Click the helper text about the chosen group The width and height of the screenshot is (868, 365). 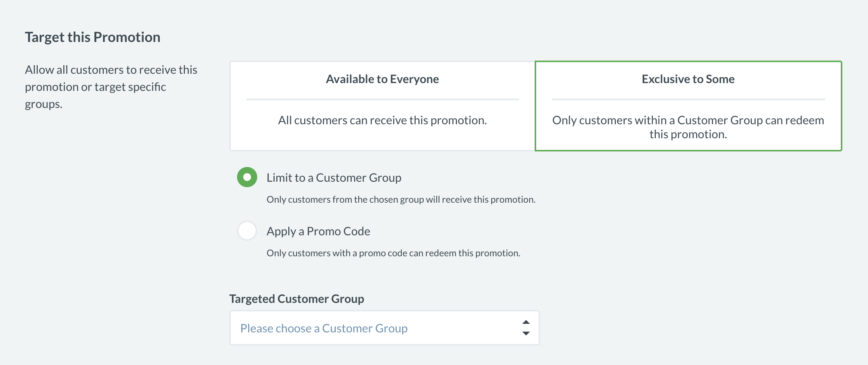pos(401,200)
